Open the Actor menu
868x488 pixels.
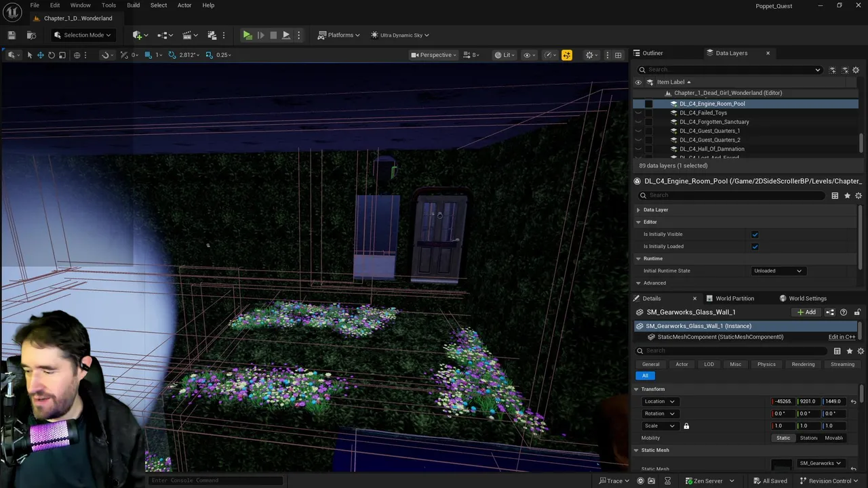pyautogui.click(x=184, y=5)
